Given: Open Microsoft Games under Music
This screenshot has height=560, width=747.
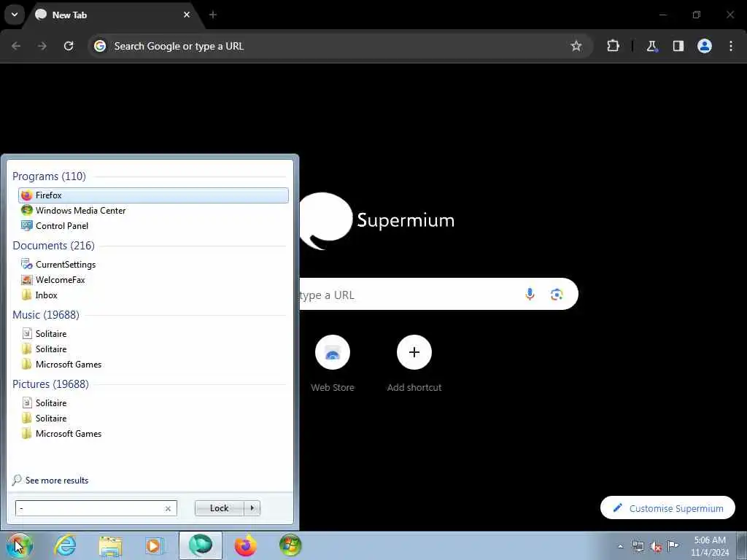Looking at the screenshot, I should (153, 365).
